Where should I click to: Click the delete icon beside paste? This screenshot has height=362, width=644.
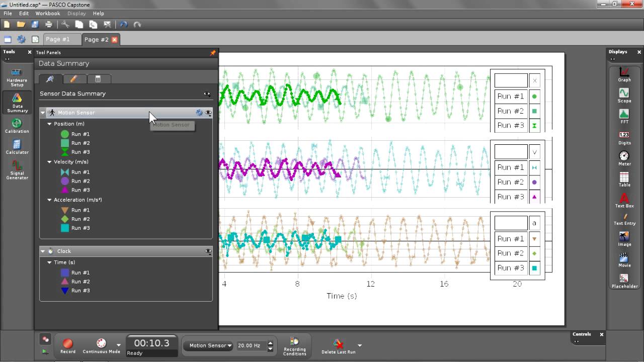(x=107, y=24)
